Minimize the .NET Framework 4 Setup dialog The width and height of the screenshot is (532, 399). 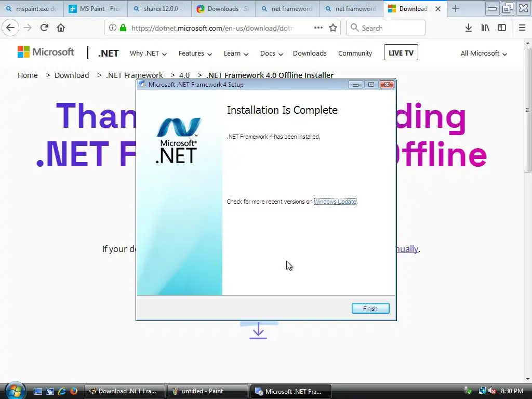pyautogui.click(x=355, y=85)
